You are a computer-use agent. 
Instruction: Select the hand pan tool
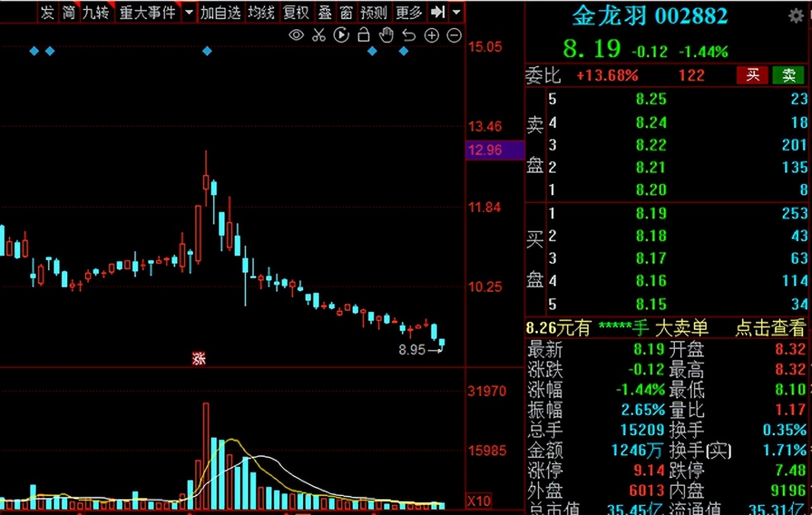pos(386,36)
